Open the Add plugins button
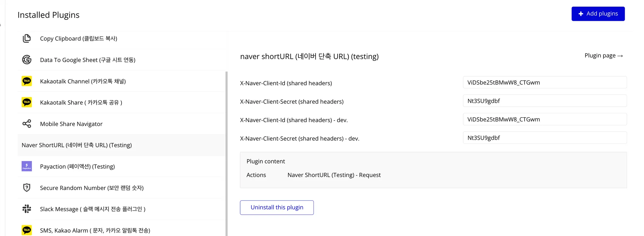The image size is (644, 236). click(598, 14)
